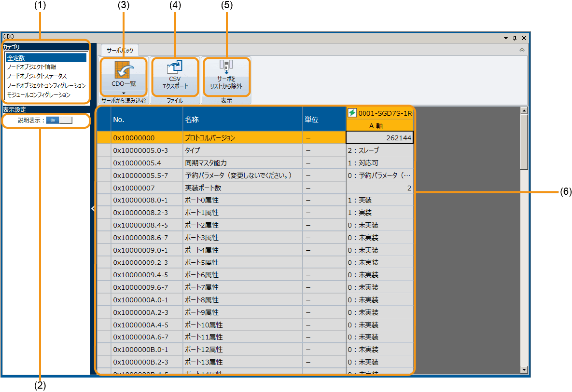Click the scroll down arrow of the table
The image size is (572, 392).
coord(524,370)
